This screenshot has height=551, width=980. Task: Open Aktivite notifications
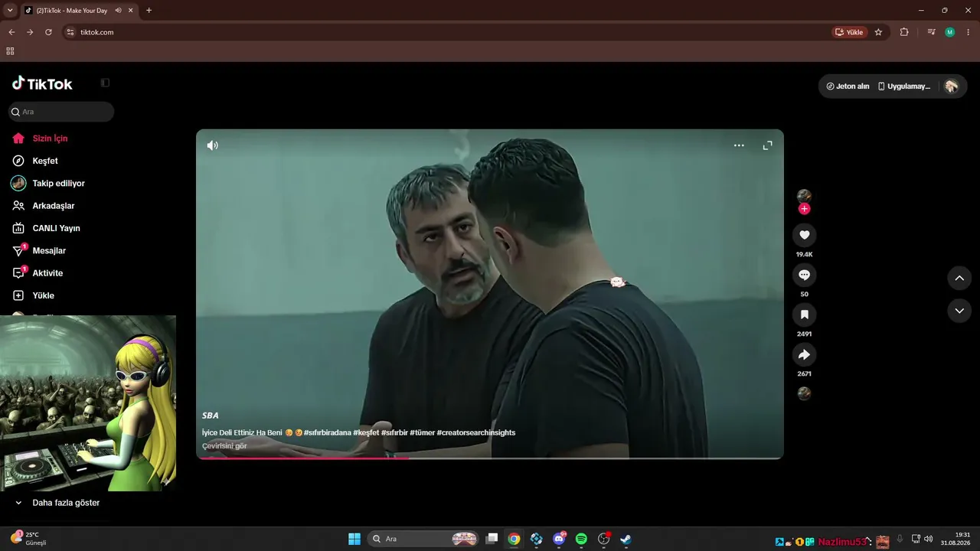coord(47,273)
